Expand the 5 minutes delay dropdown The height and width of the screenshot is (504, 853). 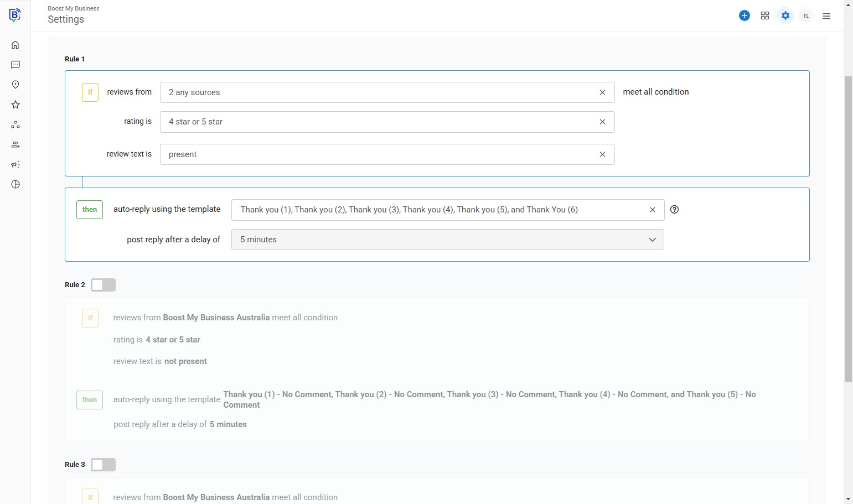tap(447, 240)
